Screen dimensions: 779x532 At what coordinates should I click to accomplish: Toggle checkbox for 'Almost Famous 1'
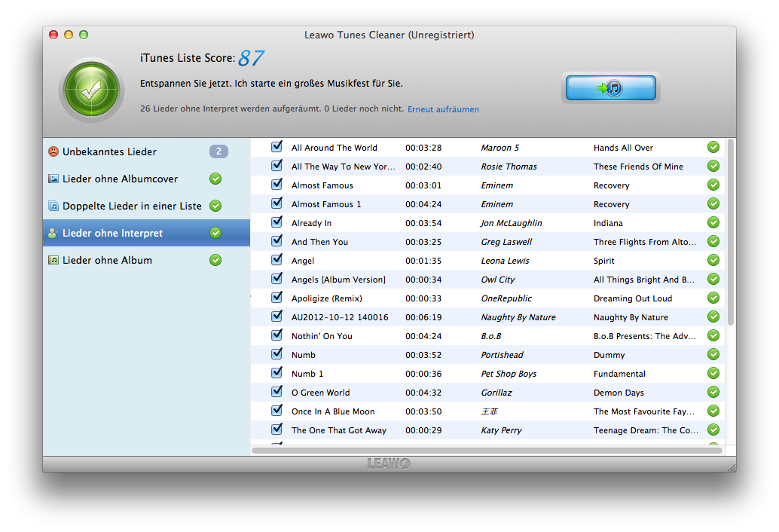[x=276, y=203]
